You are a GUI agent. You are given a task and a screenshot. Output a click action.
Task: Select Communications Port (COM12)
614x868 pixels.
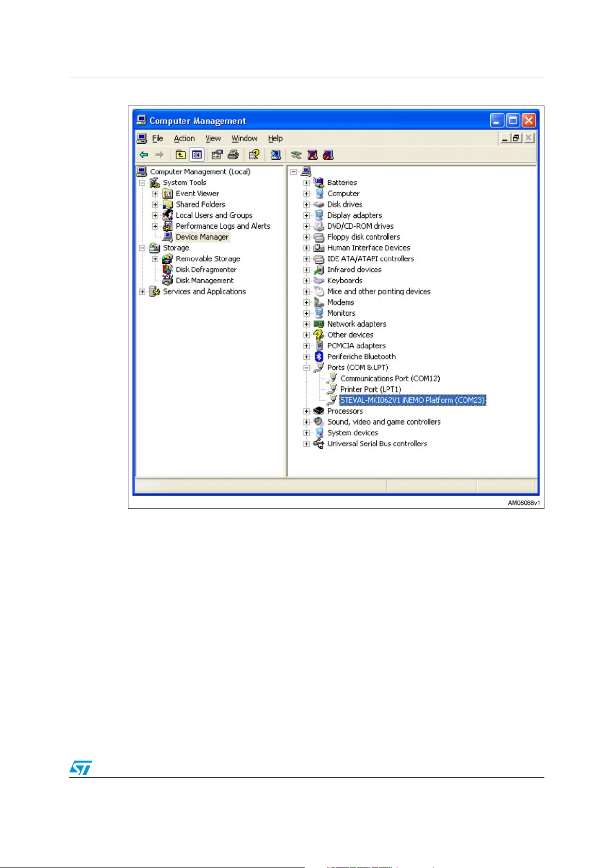(390, 379)
